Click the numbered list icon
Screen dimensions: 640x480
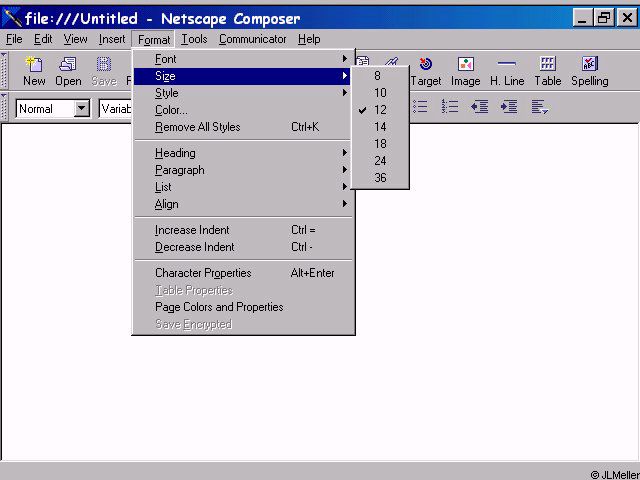[x=450, y=107]
